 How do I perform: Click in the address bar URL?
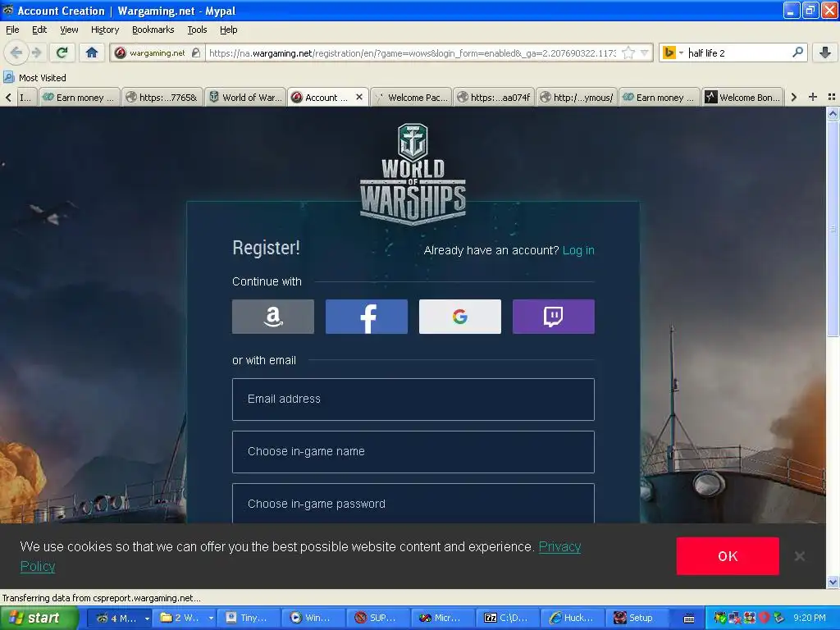413,53
